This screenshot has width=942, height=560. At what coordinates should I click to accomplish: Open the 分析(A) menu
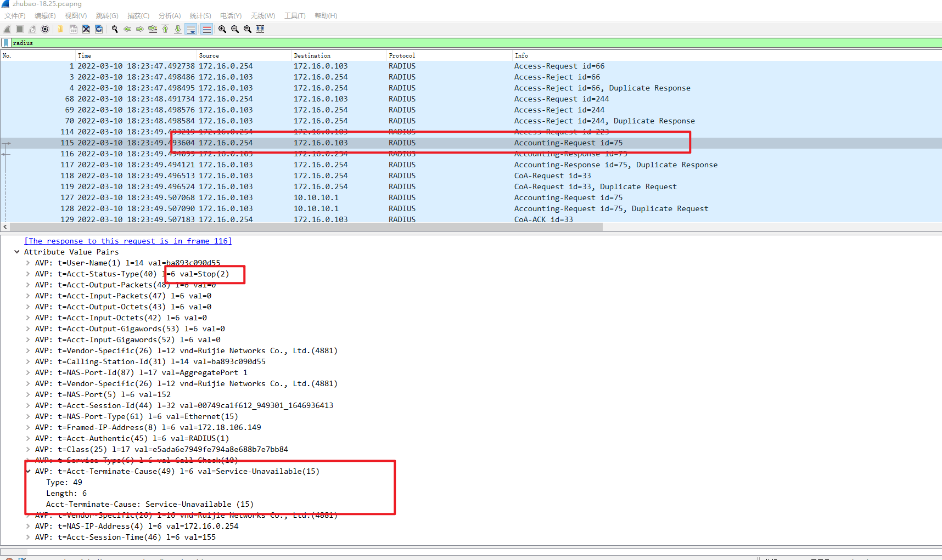coord(169,15)
